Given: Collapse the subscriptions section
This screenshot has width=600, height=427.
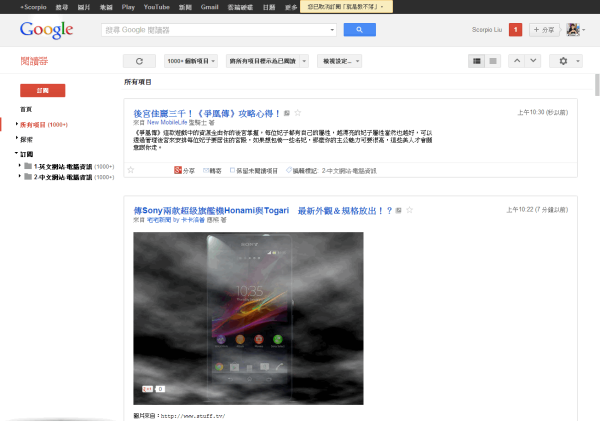Looking at the screenshot, I should (17, 153).
